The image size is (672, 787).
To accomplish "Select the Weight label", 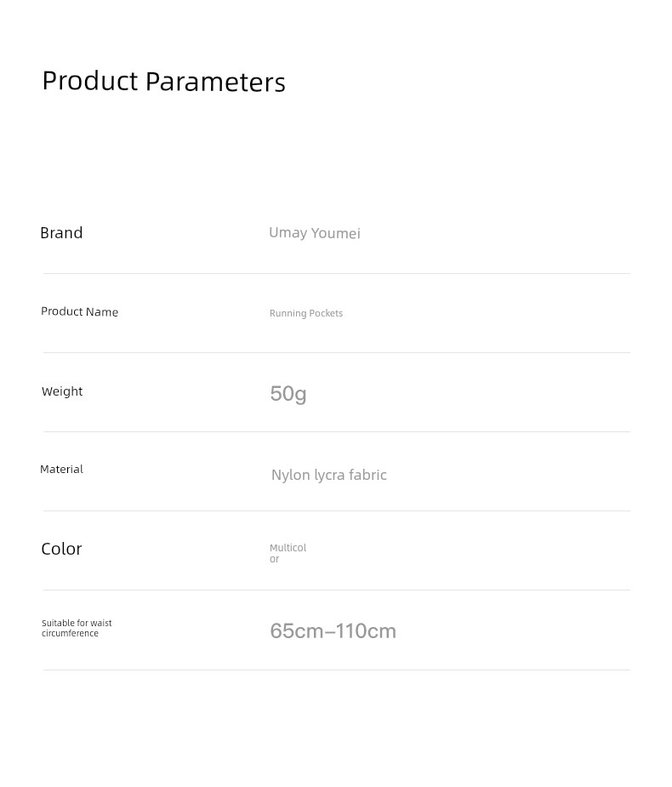I will coord(62,391).
